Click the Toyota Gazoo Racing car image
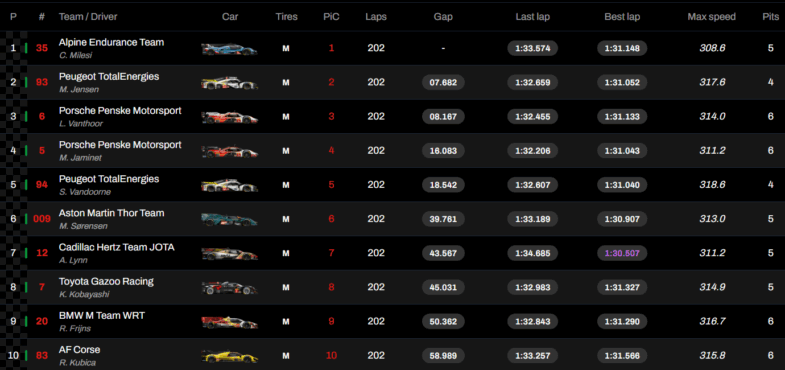 pyautogui.click(x=229, y=288)
